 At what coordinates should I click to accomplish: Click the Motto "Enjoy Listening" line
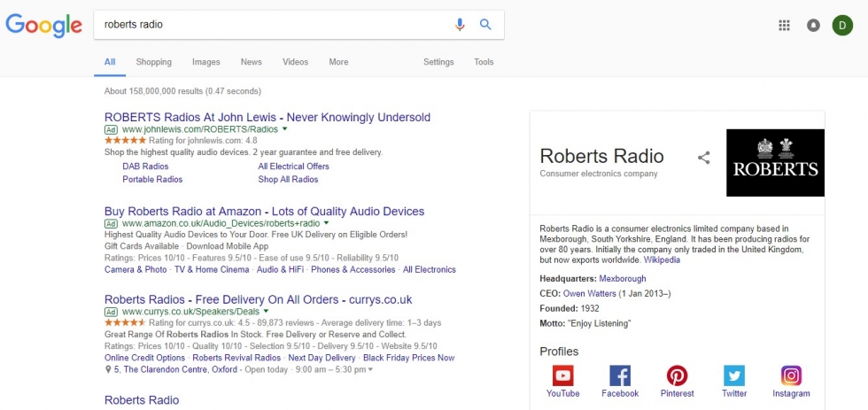pyautogui.click(x=585, y=323)
